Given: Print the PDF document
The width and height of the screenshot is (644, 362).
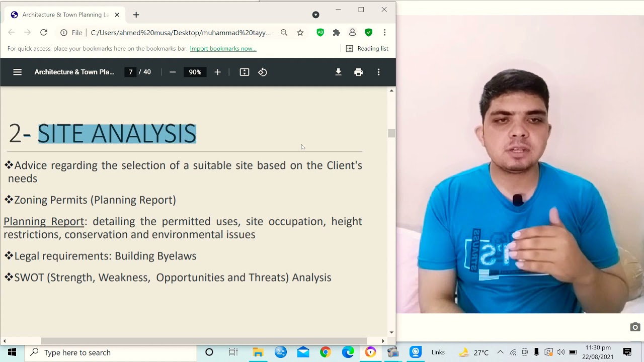Looking at the screenshot, I should [359, 72].
